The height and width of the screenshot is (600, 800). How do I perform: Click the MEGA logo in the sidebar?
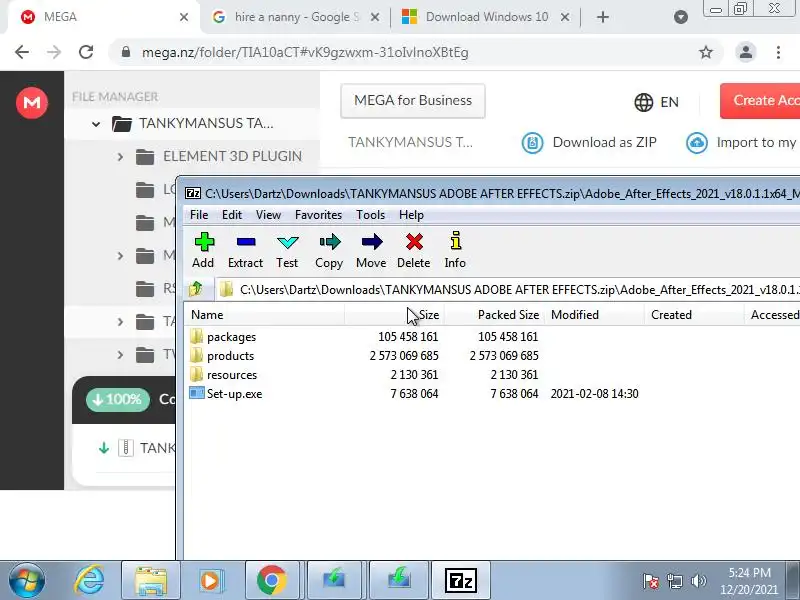tap(32, 103)
